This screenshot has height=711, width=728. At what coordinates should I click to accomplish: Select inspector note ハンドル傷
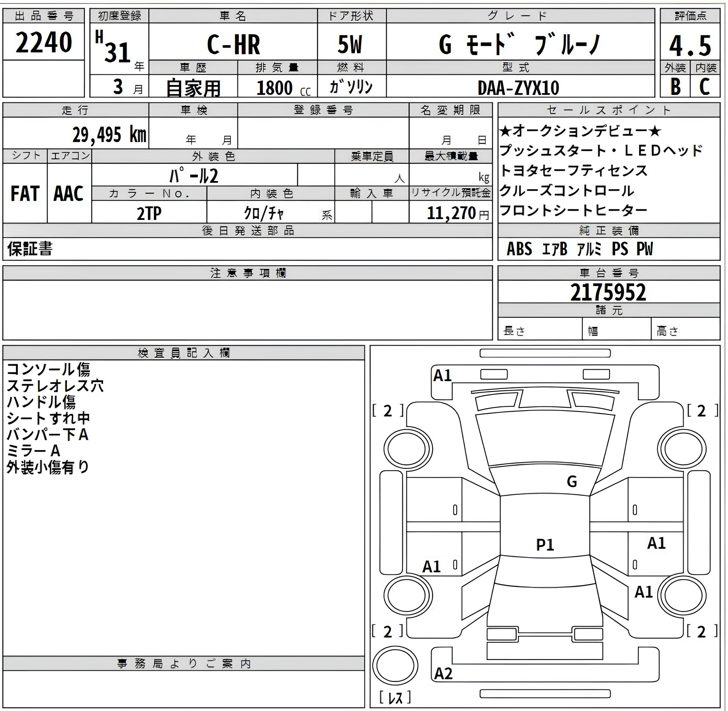[x=41, y=402]
